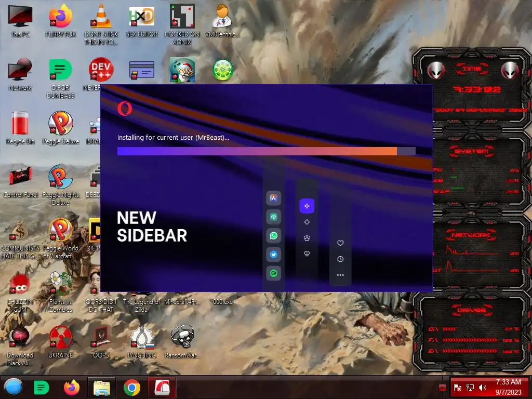
Task: Open the This PC desktop icon
Action: coord(20,16)
